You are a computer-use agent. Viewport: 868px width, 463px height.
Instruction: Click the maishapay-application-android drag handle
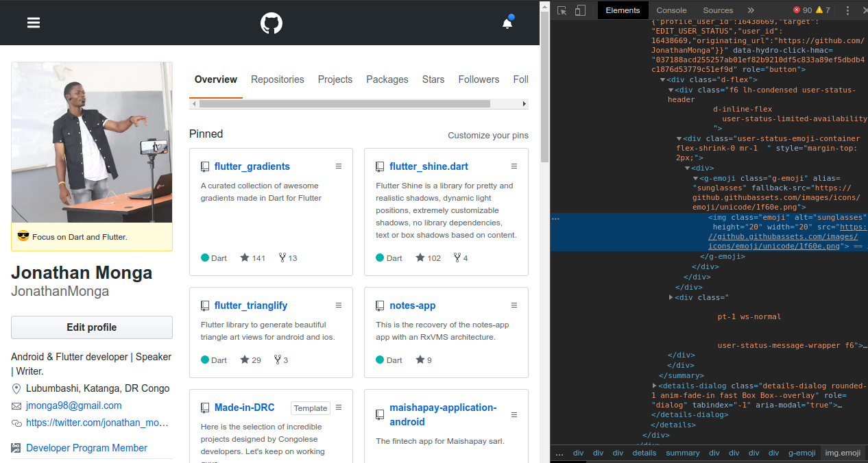click(514, 414)
